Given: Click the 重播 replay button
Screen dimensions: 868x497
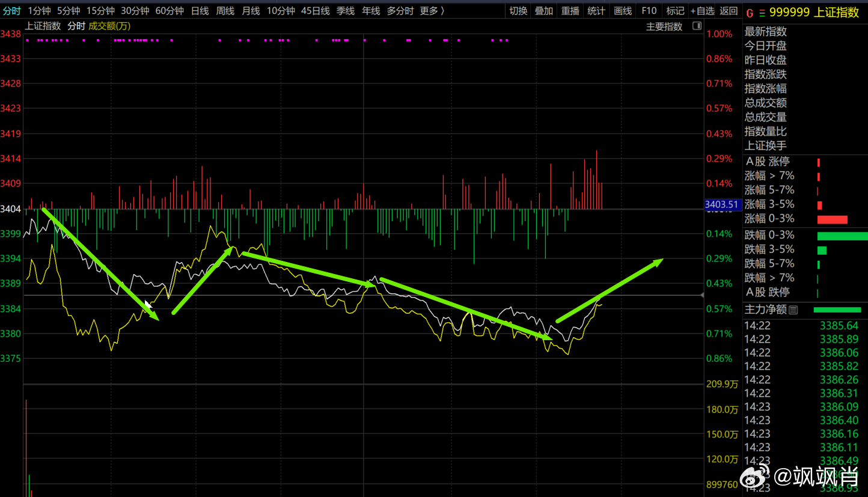Looking at the screenshot, I should pyautogui.click(x=570, y=11).
